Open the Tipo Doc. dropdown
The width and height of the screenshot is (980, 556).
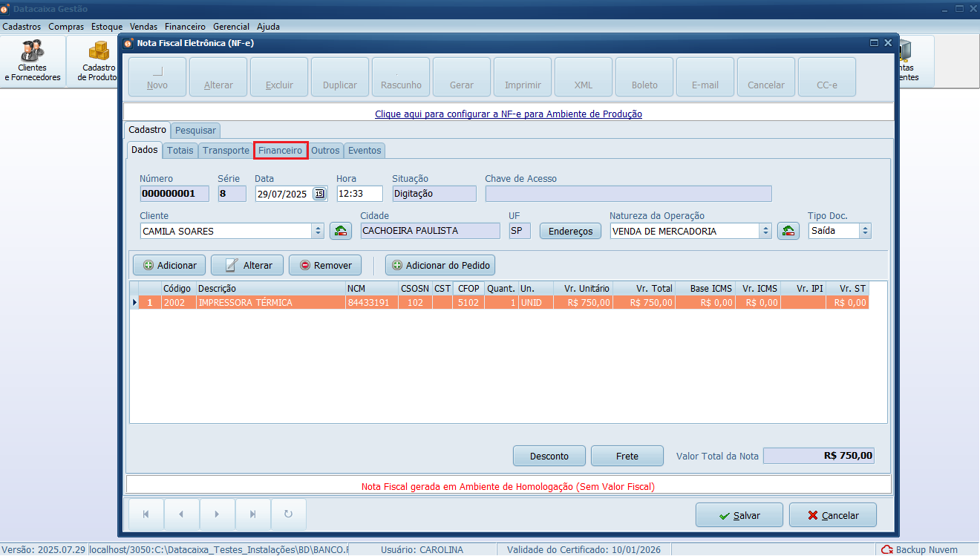pyautogui.click(x=864, y=231)
